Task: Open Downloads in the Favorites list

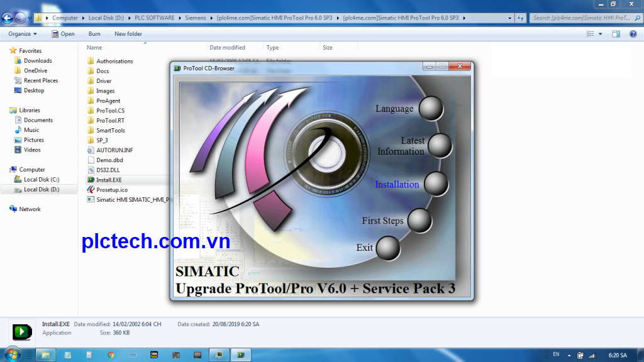Action: pyautogui.click(x=33, y=61)
